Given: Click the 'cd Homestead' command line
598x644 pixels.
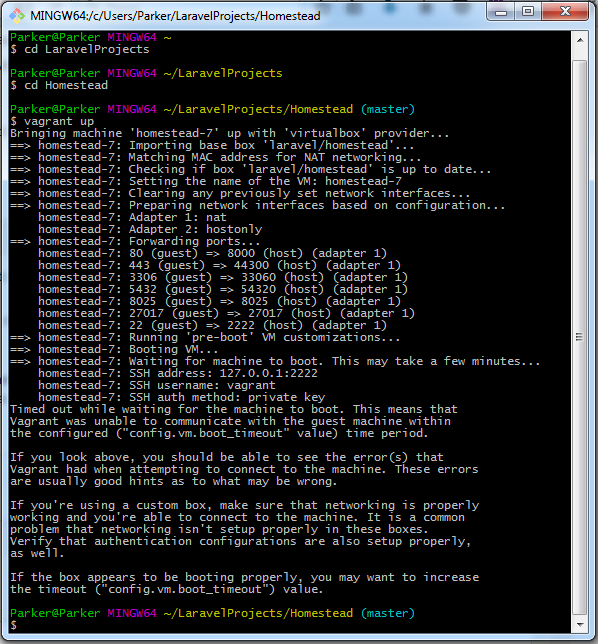Looking at the screenshot, I should point(59,85).
